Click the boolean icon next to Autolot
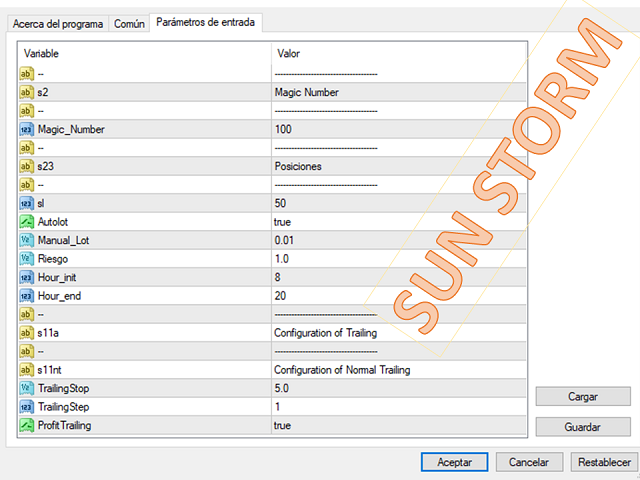 [x=27, y=222]
